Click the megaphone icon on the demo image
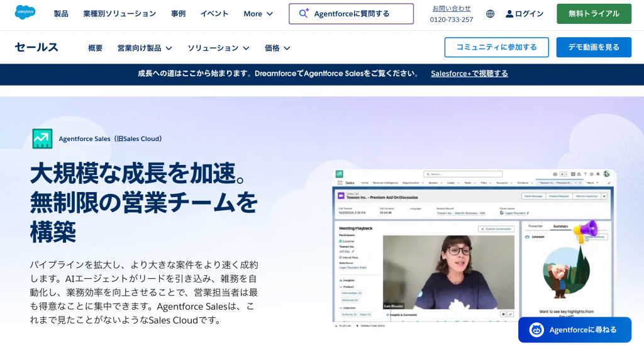This screenshot has height=345, width=644. (584, 230)
